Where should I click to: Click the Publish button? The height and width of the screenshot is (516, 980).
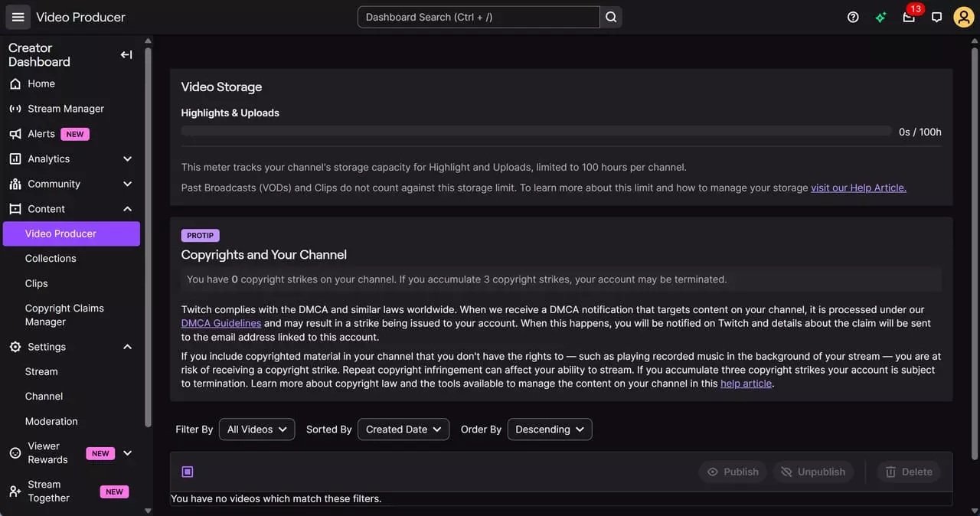[x=733, y=472]
